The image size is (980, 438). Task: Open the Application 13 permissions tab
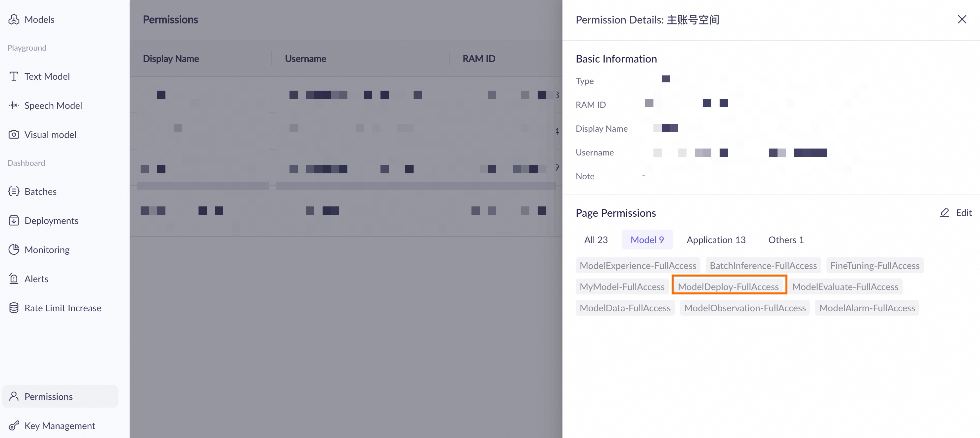pos(716,240)
